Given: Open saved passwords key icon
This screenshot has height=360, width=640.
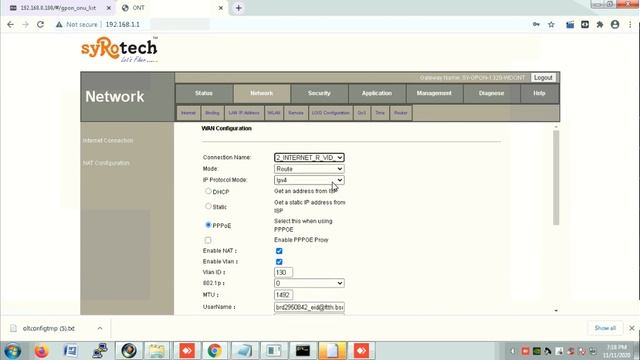Looking at the screenshot, I should point(536,24).
